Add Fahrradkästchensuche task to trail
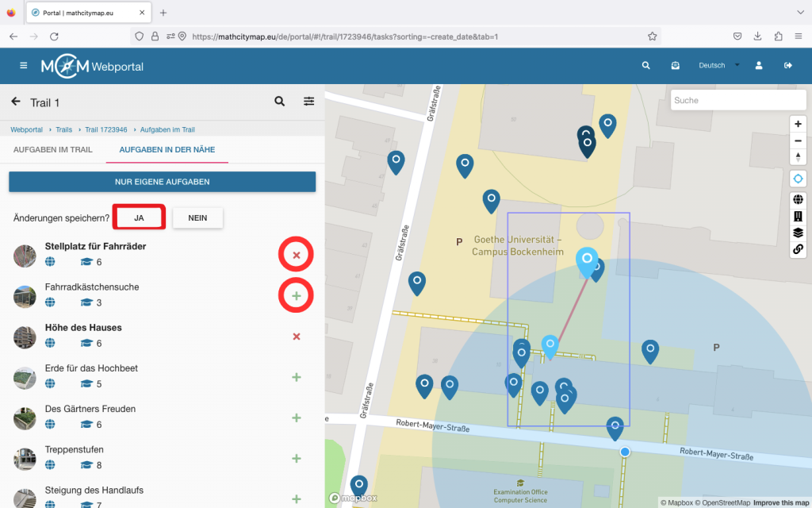This screenshot has height=508, width=812. (x=297, y=296)
